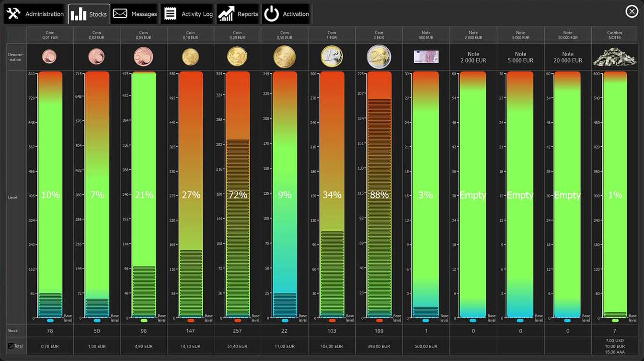Switch to the Stocks tab

(x=89, y=14)
